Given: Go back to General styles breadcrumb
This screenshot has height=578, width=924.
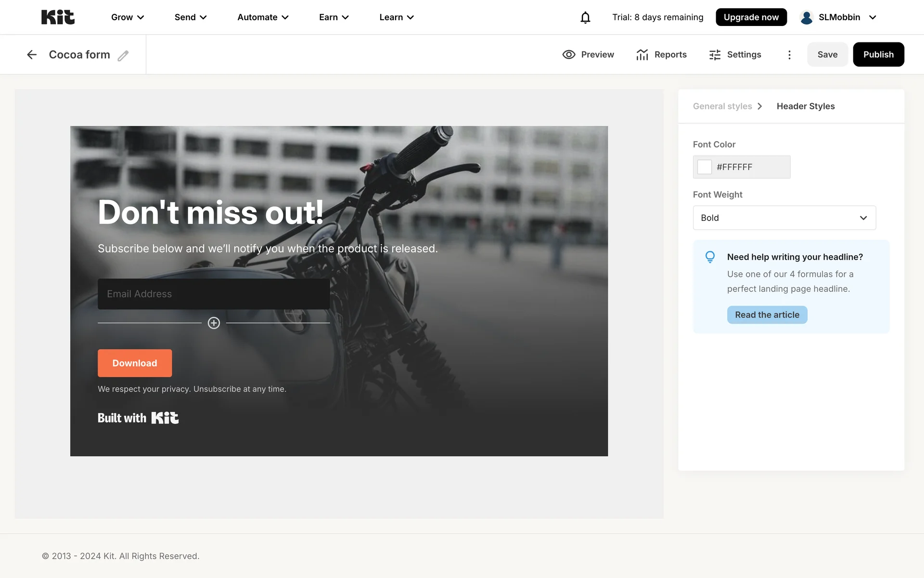Looking at the screenshot, I should pos(722,106).
